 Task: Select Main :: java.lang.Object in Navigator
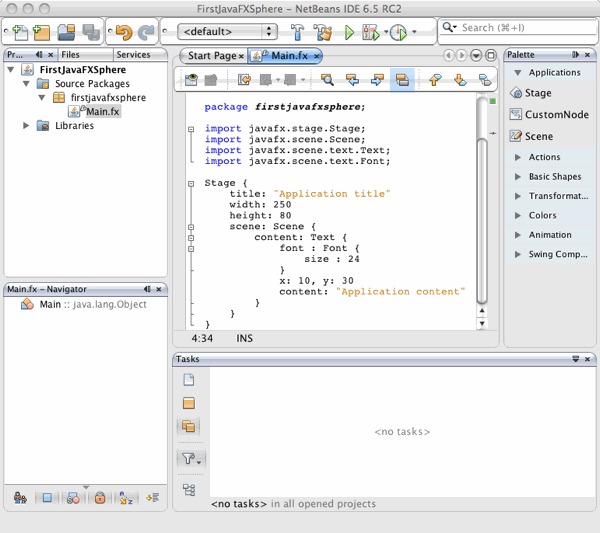click(x=84, y=305)
